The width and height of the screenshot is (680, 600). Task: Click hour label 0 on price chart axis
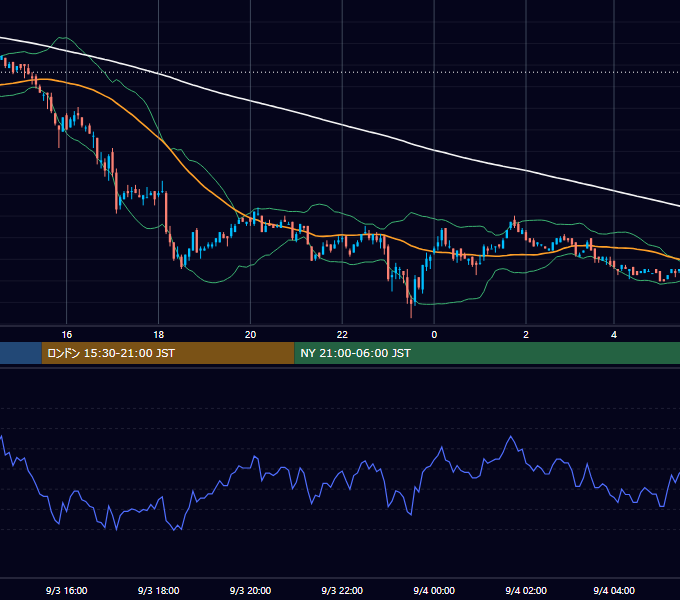(x=434, y=335)
